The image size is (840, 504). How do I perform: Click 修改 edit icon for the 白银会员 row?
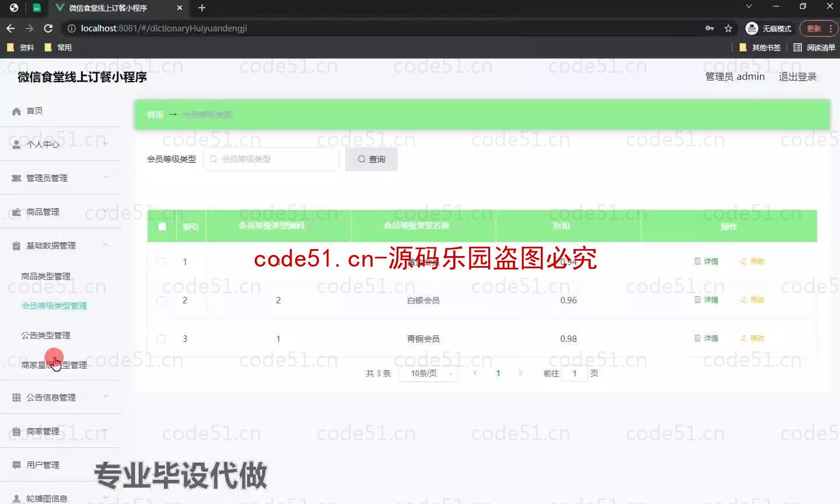(x=744, y=300)
